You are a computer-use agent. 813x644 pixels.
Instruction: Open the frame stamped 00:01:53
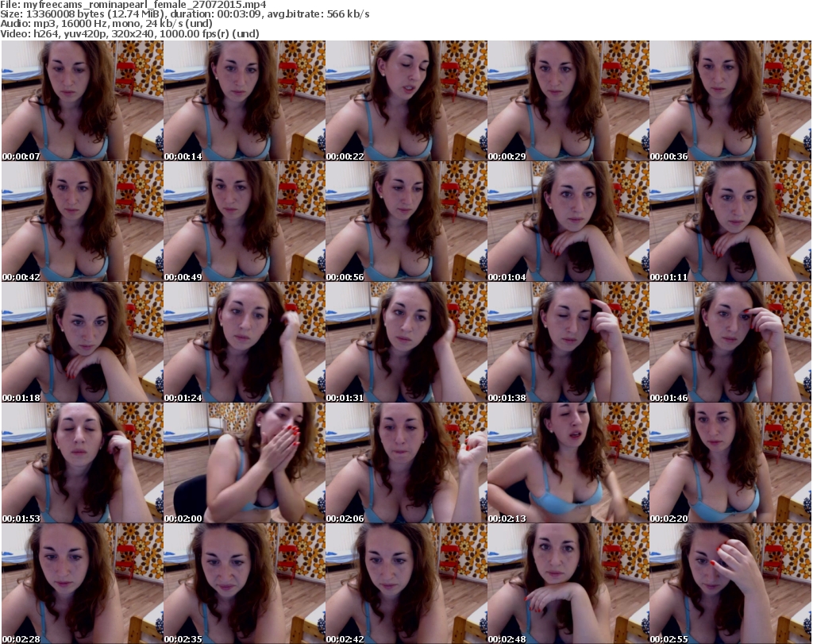click(x=83, y=463)
